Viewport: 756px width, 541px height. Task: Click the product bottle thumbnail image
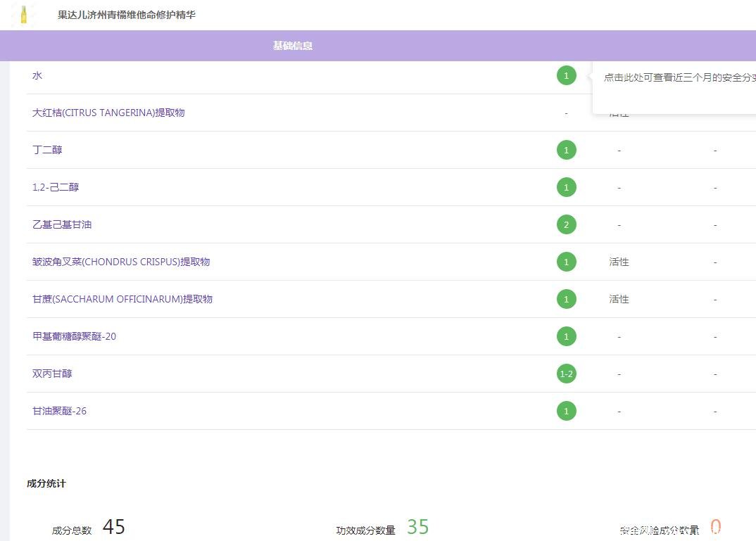(24, 15)
